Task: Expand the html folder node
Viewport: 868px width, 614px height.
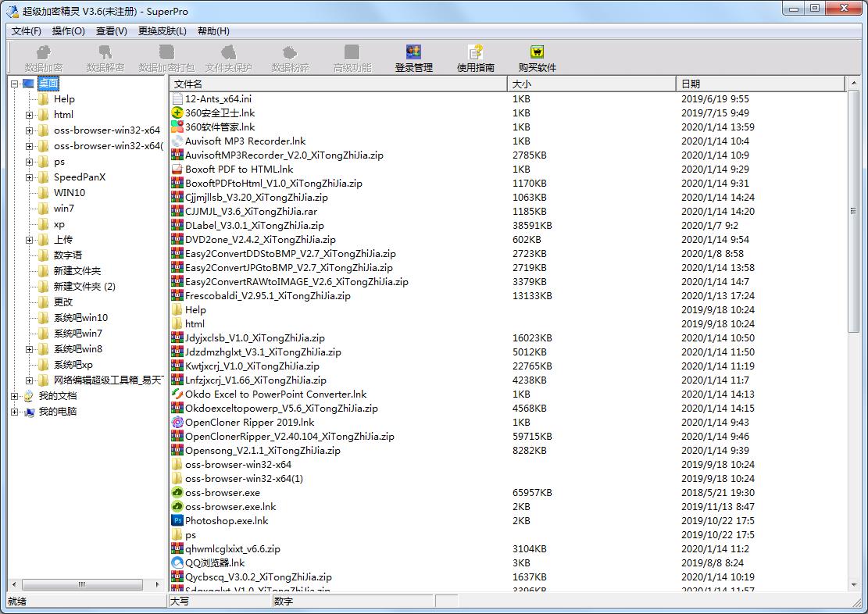Action: (29, 115)
